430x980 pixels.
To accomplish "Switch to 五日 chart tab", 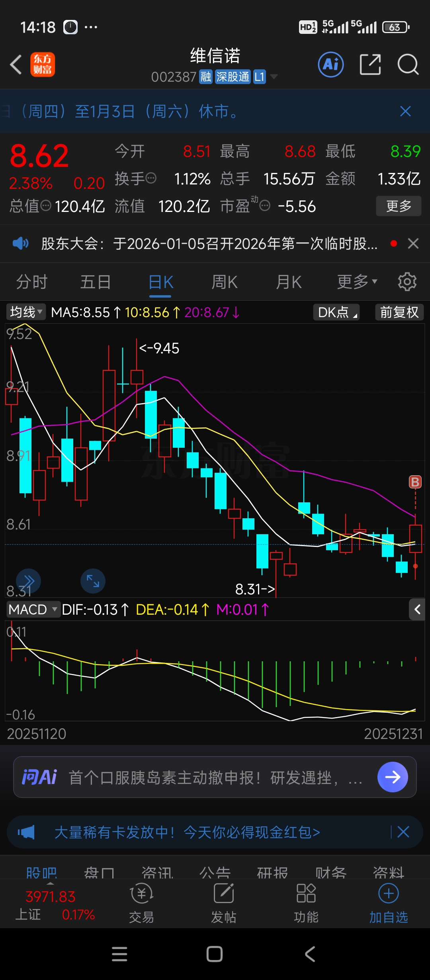I will (96, 282).
